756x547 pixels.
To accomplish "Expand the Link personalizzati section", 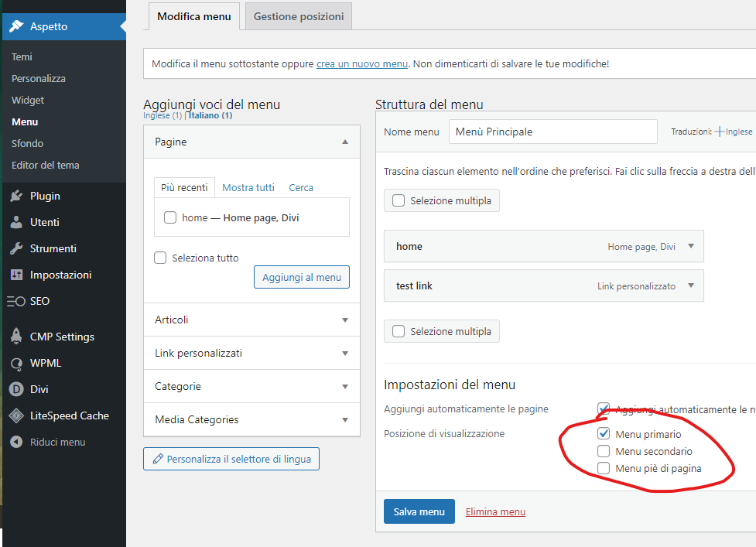I will tap(345, 353).
